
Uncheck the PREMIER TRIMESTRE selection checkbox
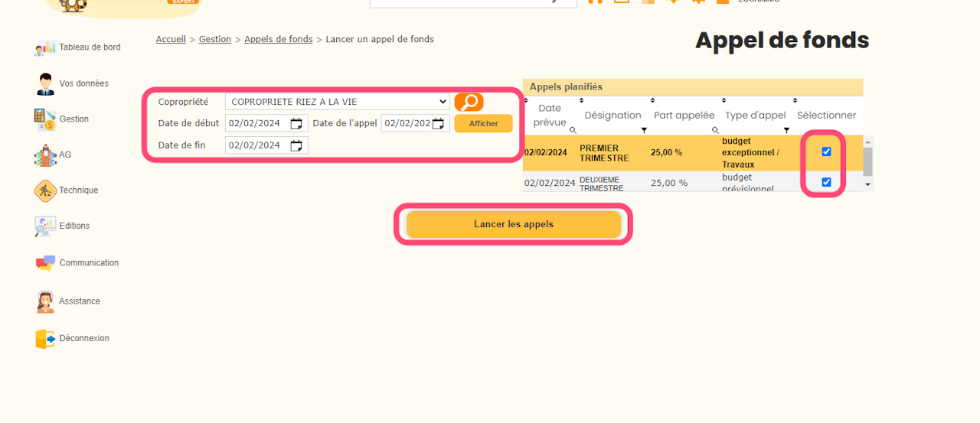(x=826, y=151)
